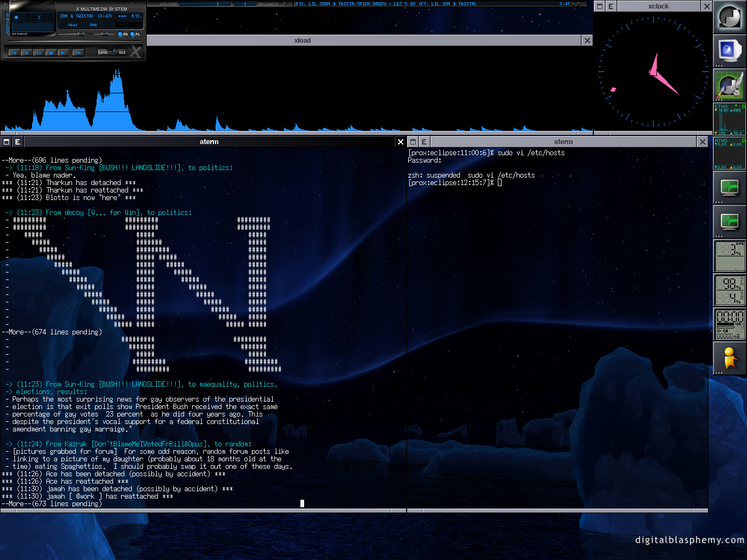Launch the yellow AIM running man icon
The width and height of the screenshot is (747, 560).
tap(730, 358)
